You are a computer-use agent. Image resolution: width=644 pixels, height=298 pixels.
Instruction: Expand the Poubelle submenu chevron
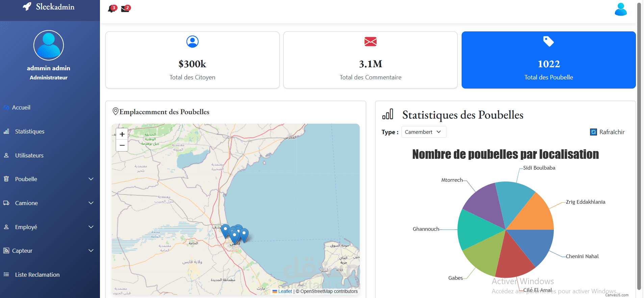pos(91,179)
